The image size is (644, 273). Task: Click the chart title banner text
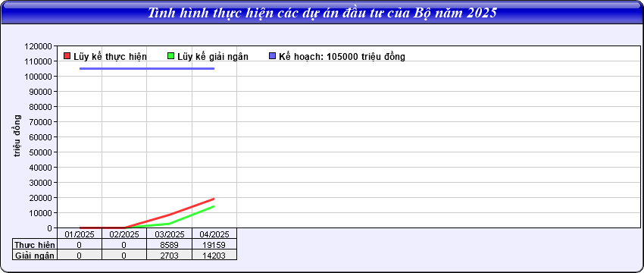pos(322,12)
